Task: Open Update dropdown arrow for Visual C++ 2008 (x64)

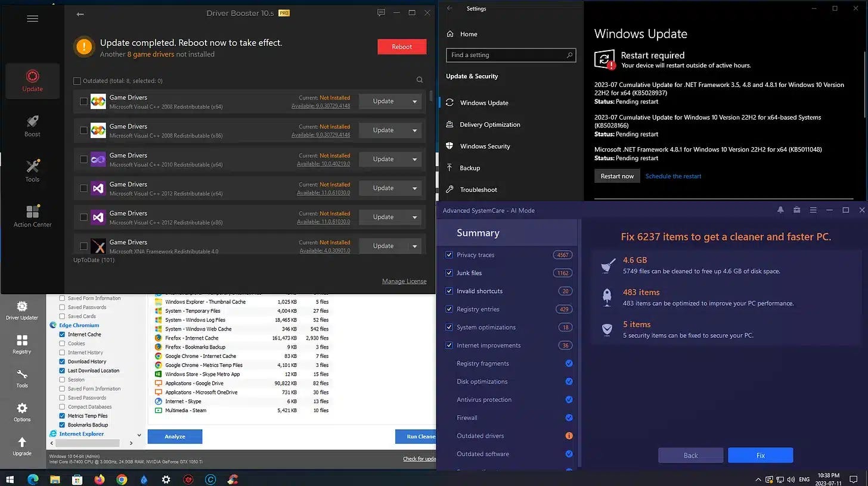Action: (x=414, y=101)
